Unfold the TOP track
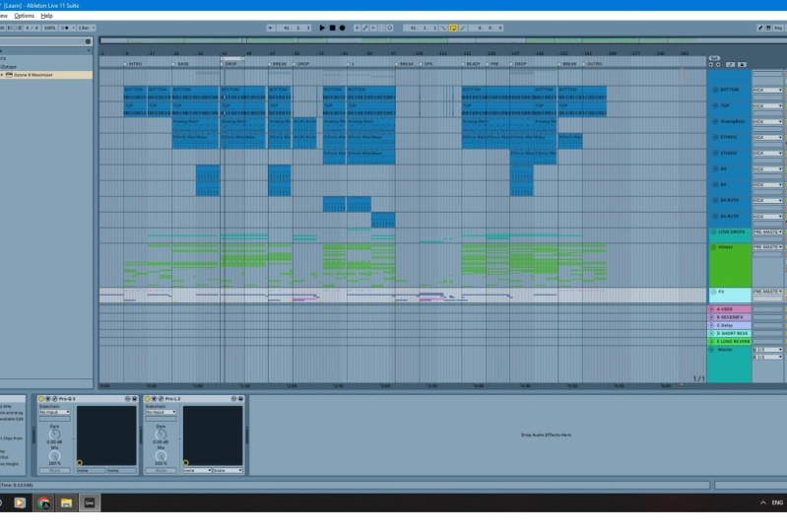The image size is (787, 532). (x=715, y=105)
